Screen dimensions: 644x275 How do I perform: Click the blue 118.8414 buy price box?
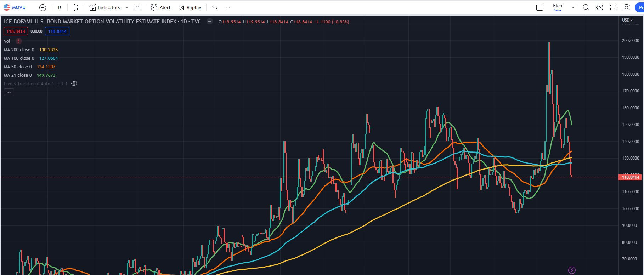pos(57,31)
